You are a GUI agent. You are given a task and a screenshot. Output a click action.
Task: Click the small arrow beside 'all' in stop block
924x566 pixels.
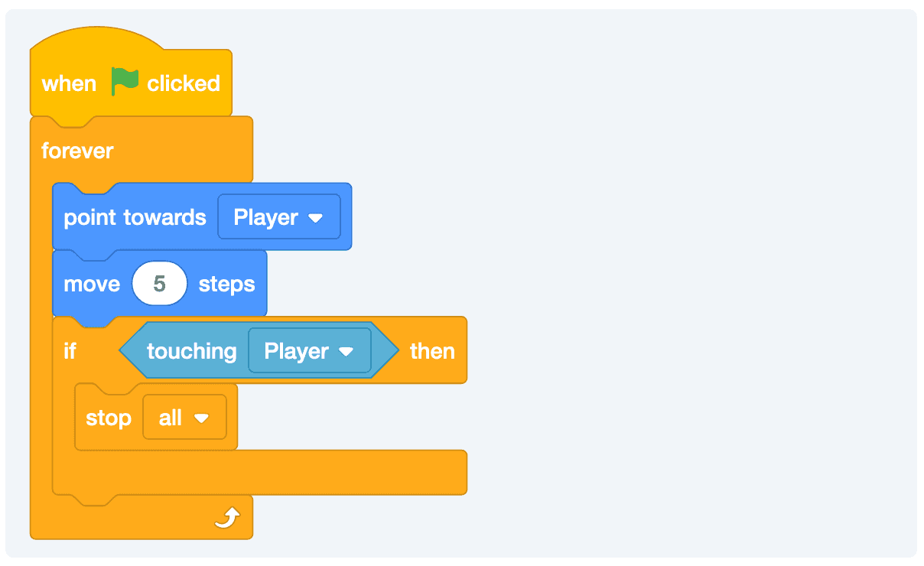(201, 418)
